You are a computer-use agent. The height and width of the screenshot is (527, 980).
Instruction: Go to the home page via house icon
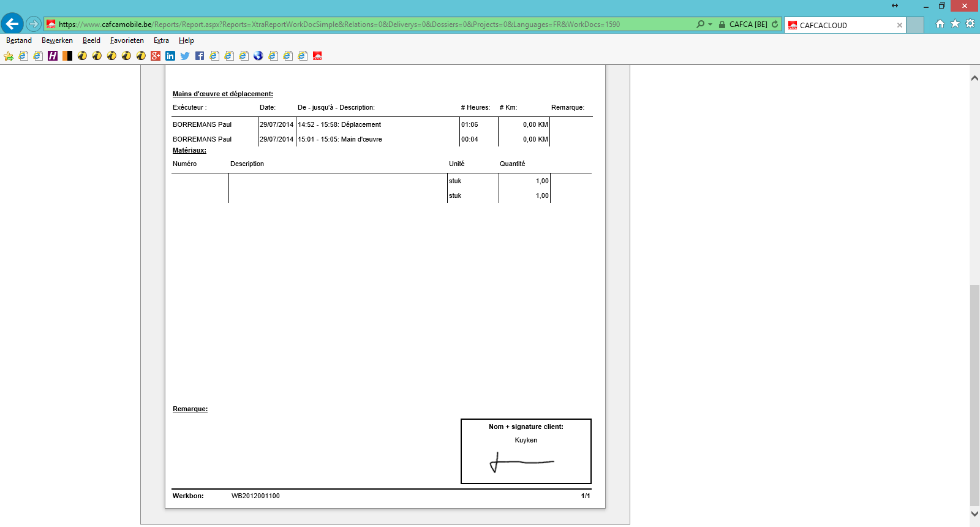pos(940,24)
